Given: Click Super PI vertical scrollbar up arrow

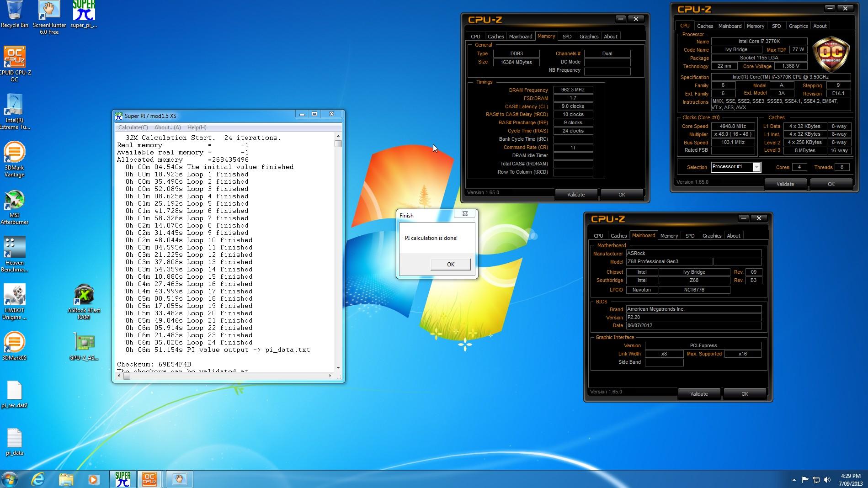Looking at the screenshot, I should (338, 137).
